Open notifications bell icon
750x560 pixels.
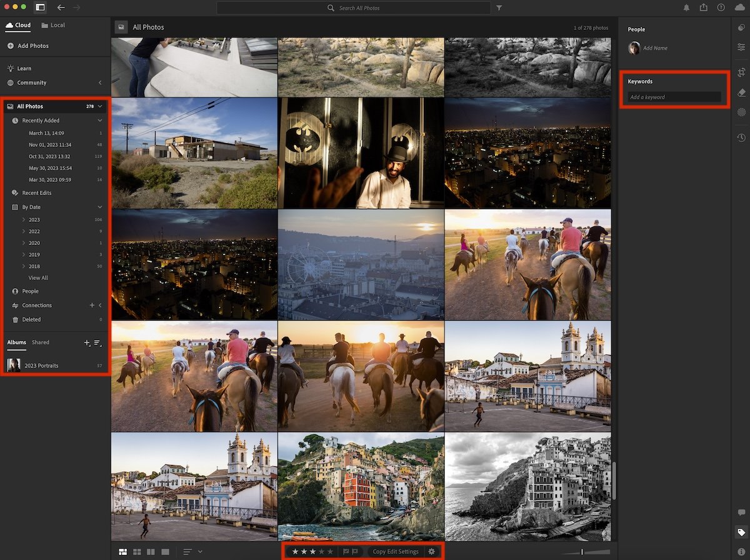686,7
